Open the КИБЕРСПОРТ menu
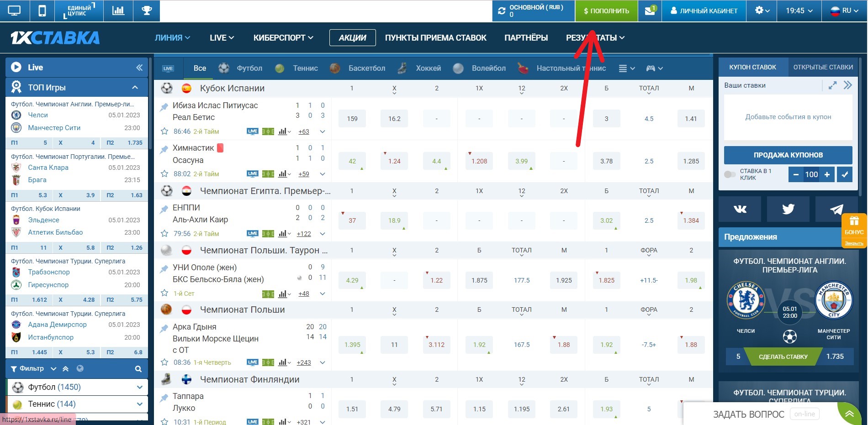868x425 pixels. (283, 38)
